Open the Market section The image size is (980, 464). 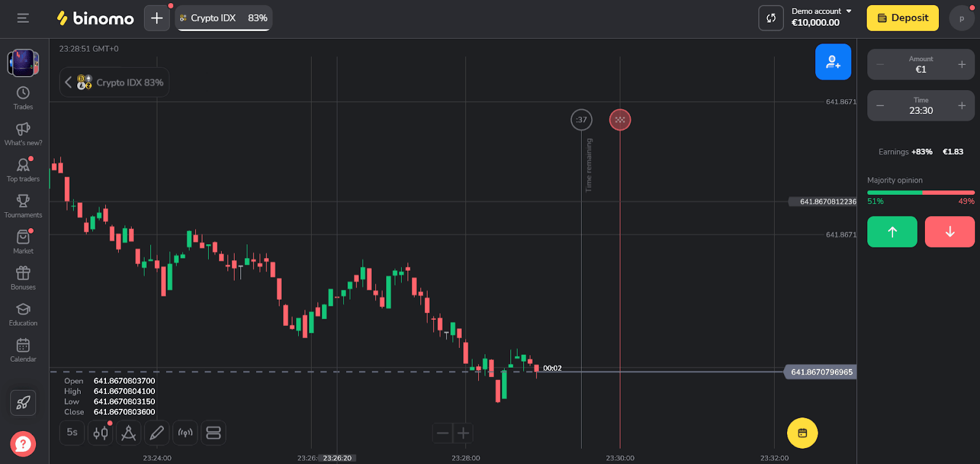pos(23,242)
